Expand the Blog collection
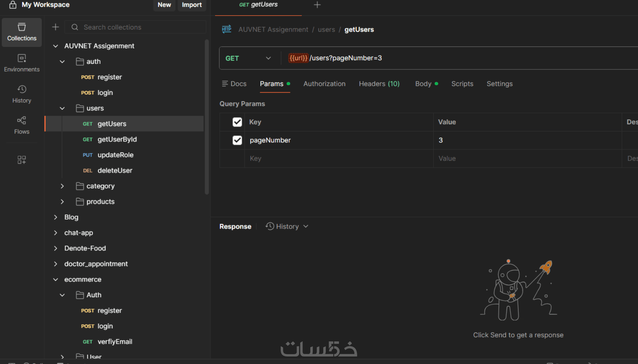The image size is (638, 364). point(56,217)
